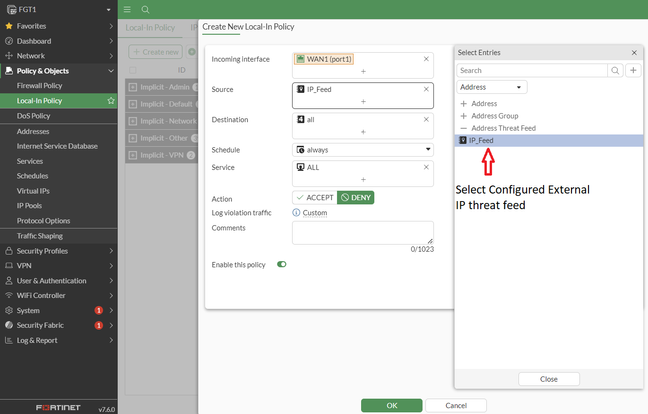The image size is (648, 414).
Task: Check the select-all checkbox in policy table
Action: point(133,70)
